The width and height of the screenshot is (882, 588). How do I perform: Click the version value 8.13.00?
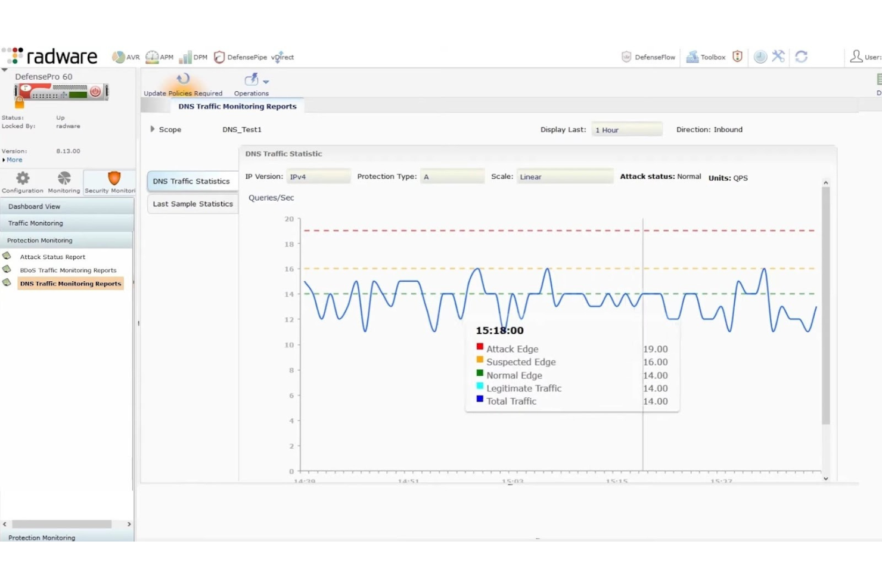click(68, 151)
